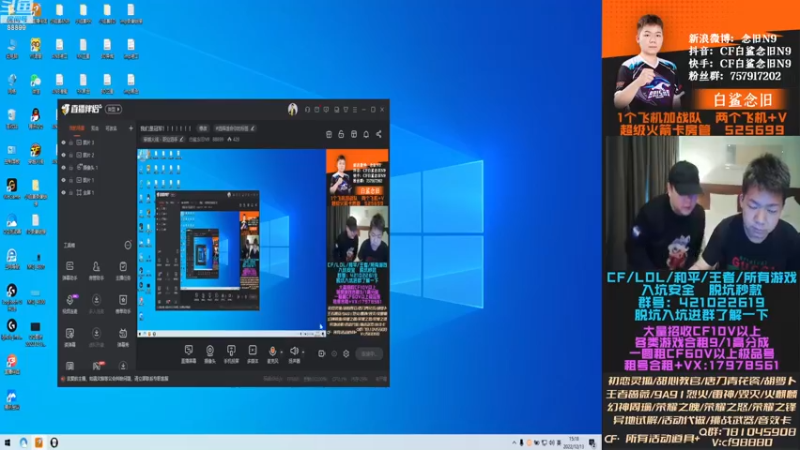The height and width of the screenshot is (450, 800).
Task: Click the share icon above preview
Action: (379, 134)
